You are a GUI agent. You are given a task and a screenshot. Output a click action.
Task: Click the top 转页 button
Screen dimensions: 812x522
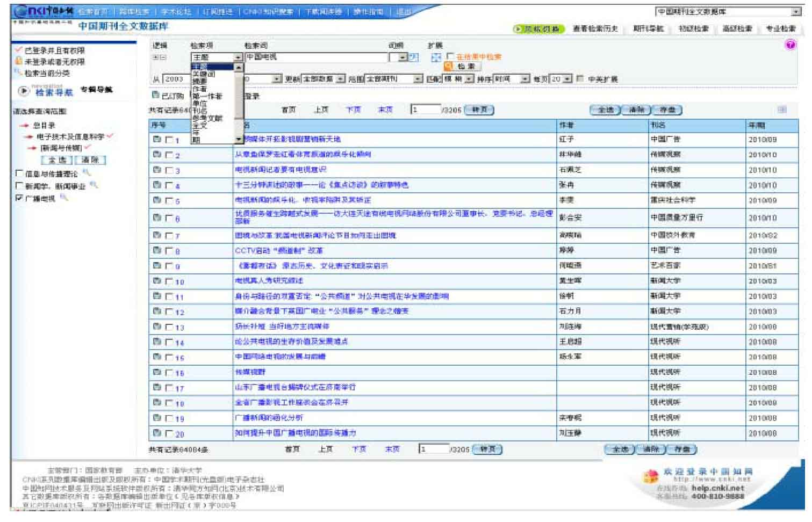(x=479, y=110)
